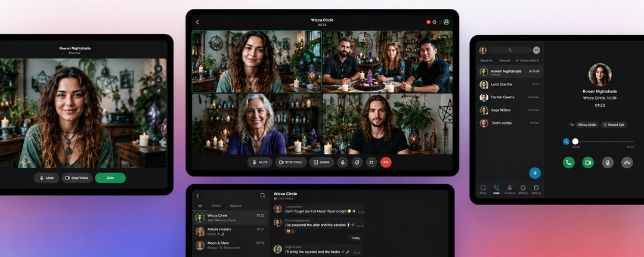Toggle Mute on the Rowan Nightshade preview
The image size is (644, 257).
[x=47, y=178]
